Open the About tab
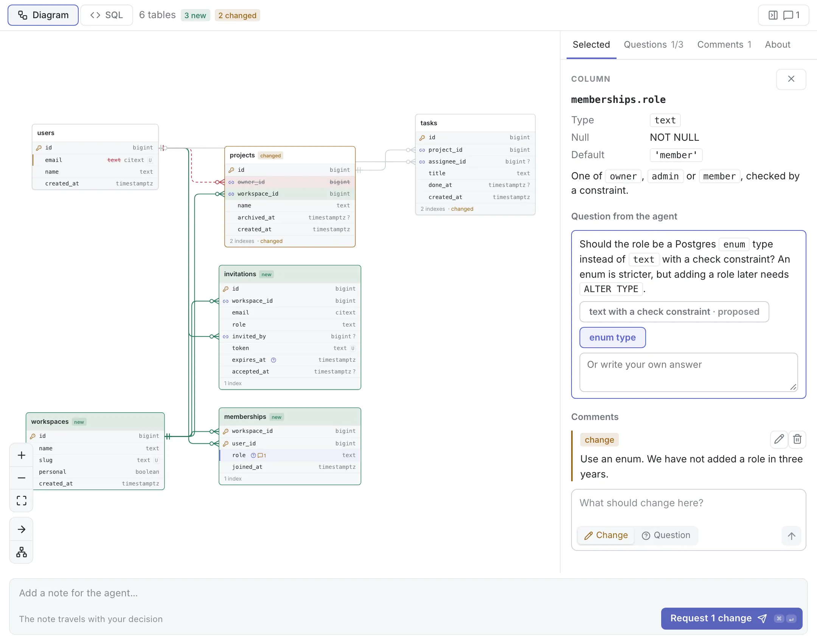817x644 pixels. pos(777,45)
